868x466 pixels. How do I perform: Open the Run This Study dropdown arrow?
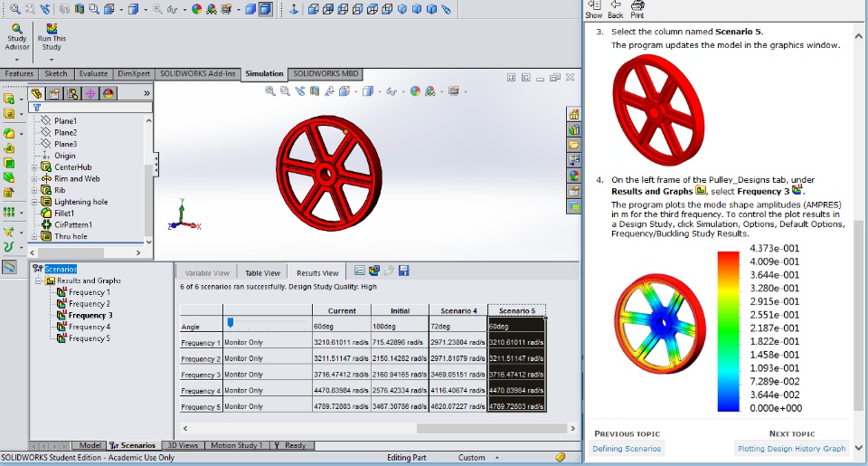click(x=52, y=60)
